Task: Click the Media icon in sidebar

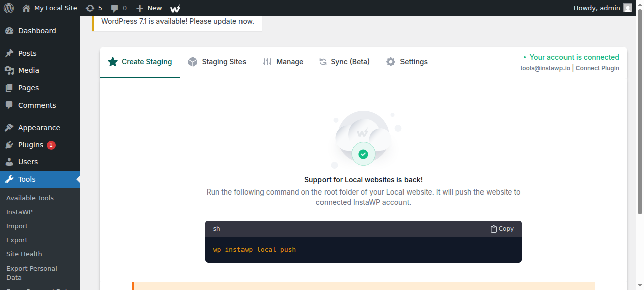Action: (x=9, y=70)
